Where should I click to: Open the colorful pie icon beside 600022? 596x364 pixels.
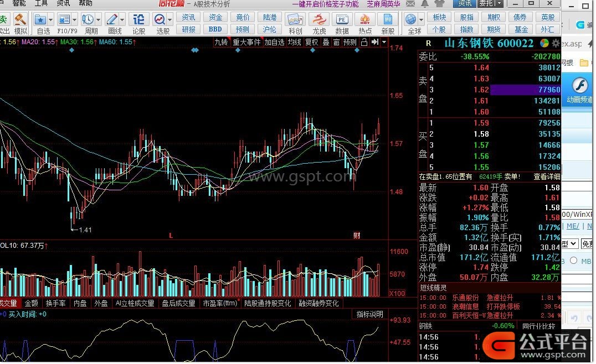click(544, 43)
